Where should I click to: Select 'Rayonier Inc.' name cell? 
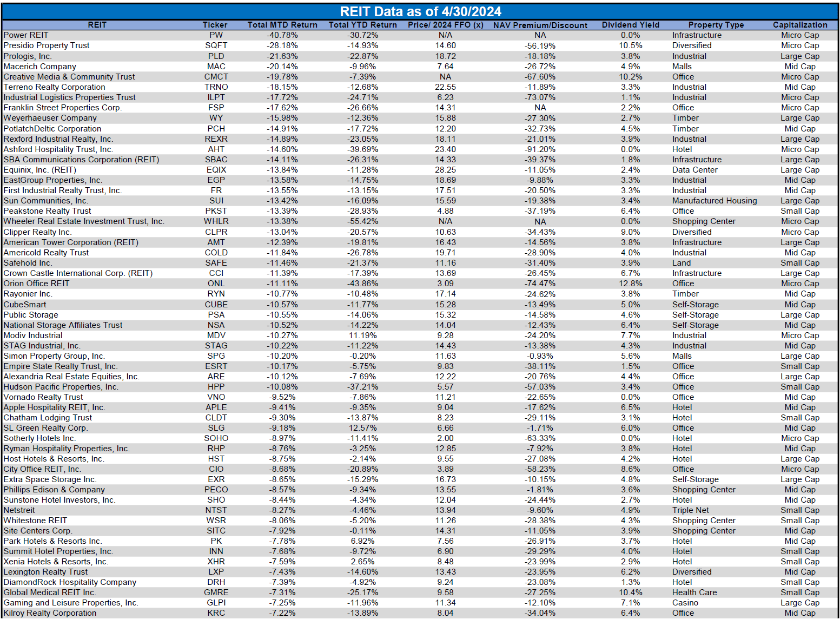pyautogui.click(x=28, y=294)
